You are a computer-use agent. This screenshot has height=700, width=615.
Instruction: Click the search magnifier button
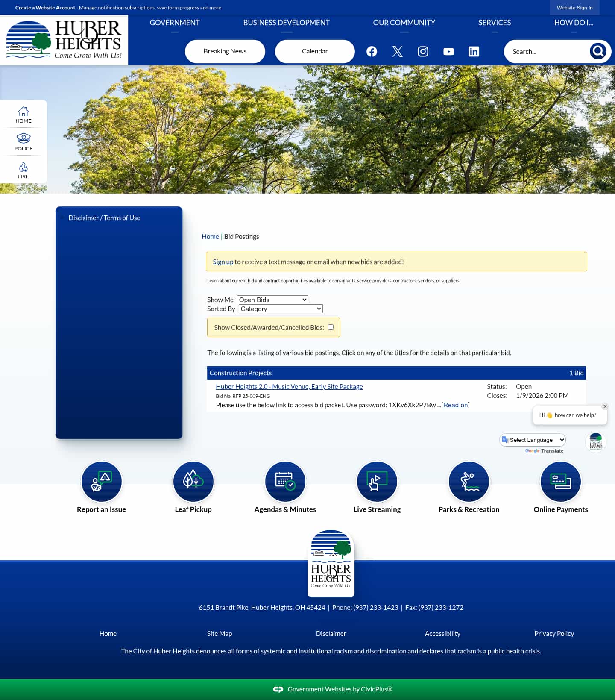[x=598, y=51]
